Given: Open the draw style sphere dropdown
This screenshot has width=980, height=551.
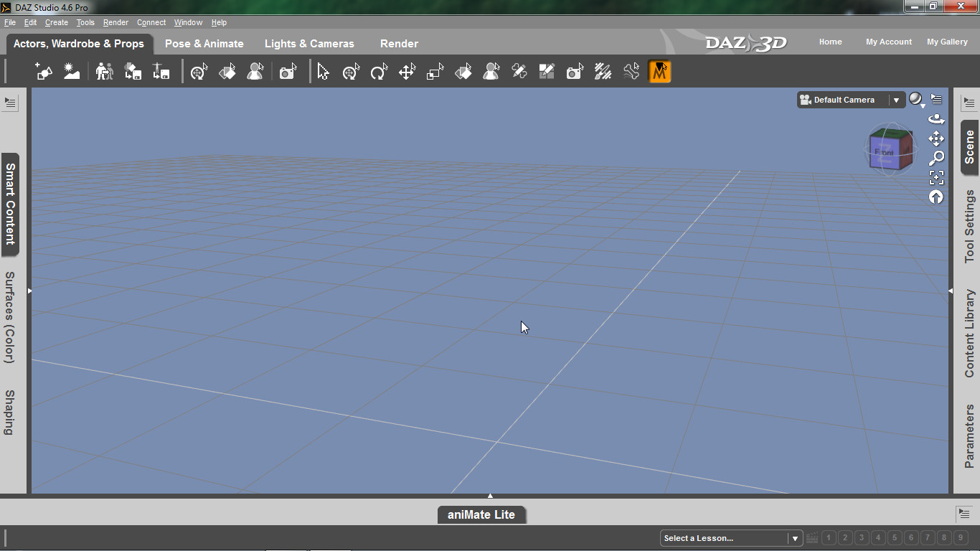Looking at the screenshot, I should (917, 100).
